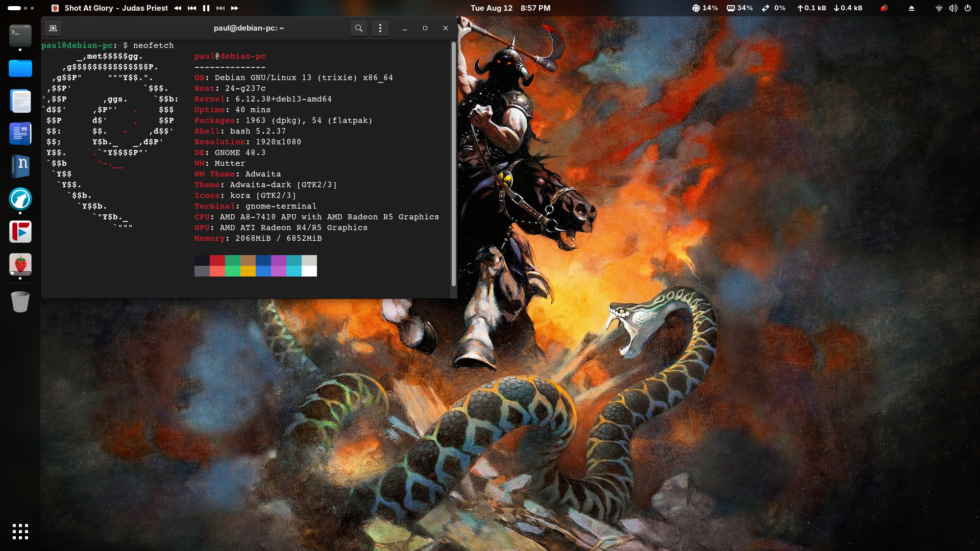This screenshot has width=980, height=551.
Task: Open the Files app in dock
Action: point(20,68)
